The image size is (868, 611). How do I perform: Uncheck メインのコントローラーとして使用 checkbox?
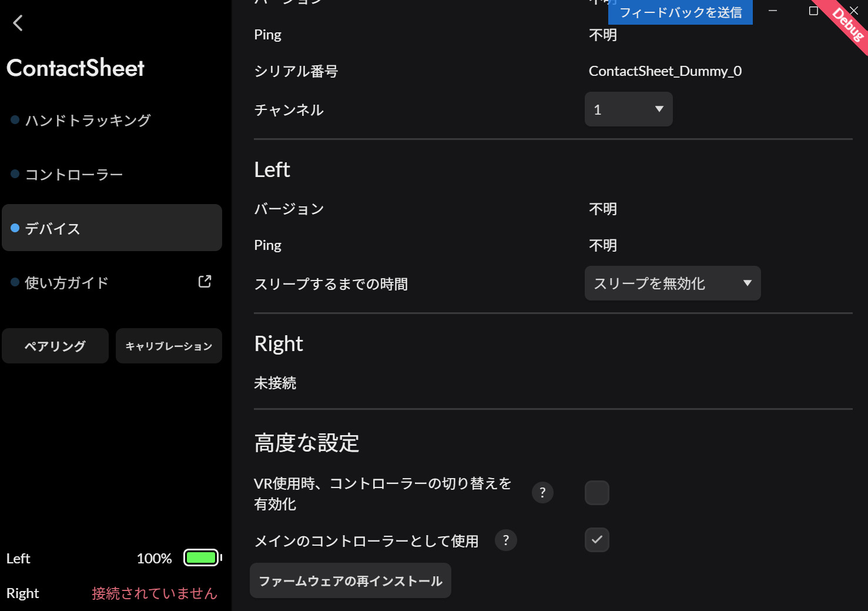[597, 540]
